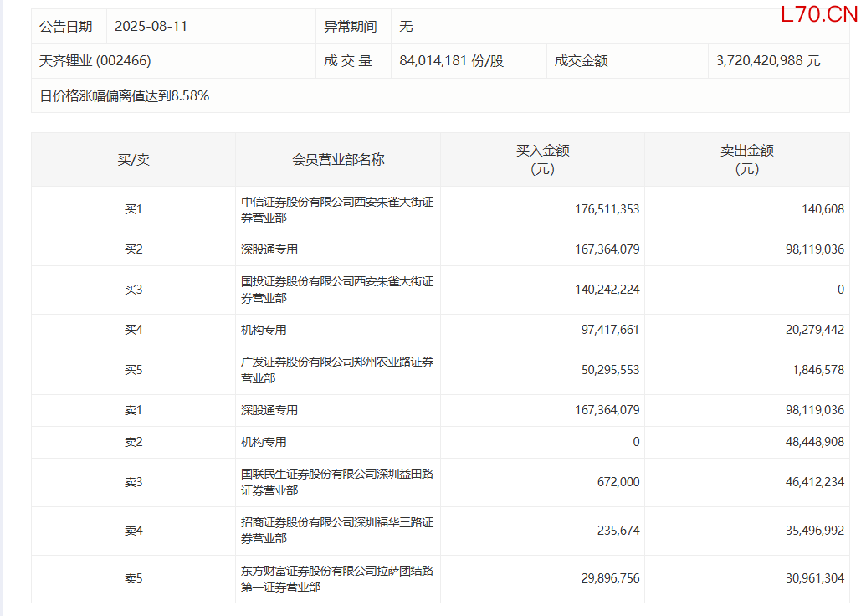Click the L70.CN watermark logo
861x616 pixels.
[818, 14]
